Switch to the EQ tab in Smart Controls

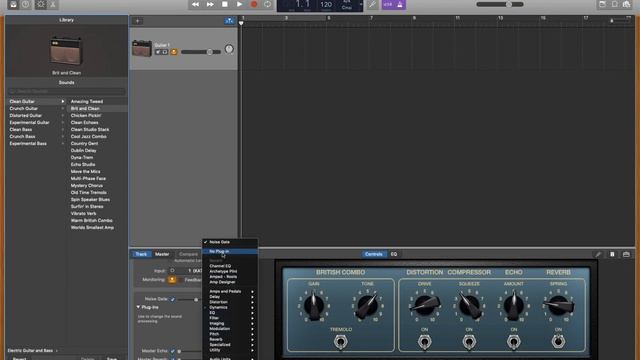(393, 254)
